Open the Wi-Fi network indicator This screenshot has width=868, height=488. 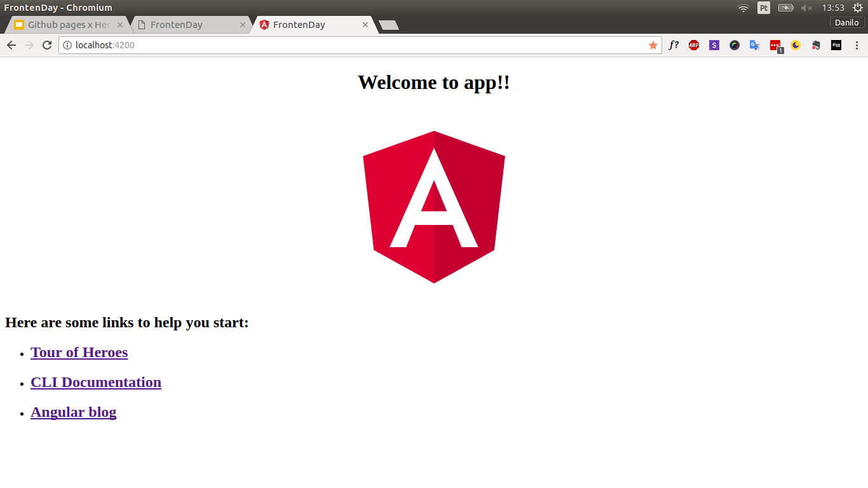coord(743,8)
